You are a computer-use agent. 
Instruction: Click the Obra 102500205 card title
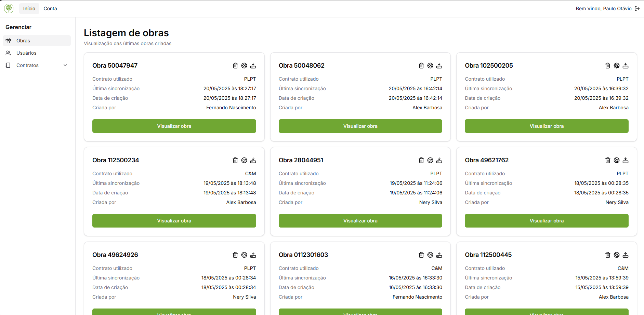489,66
